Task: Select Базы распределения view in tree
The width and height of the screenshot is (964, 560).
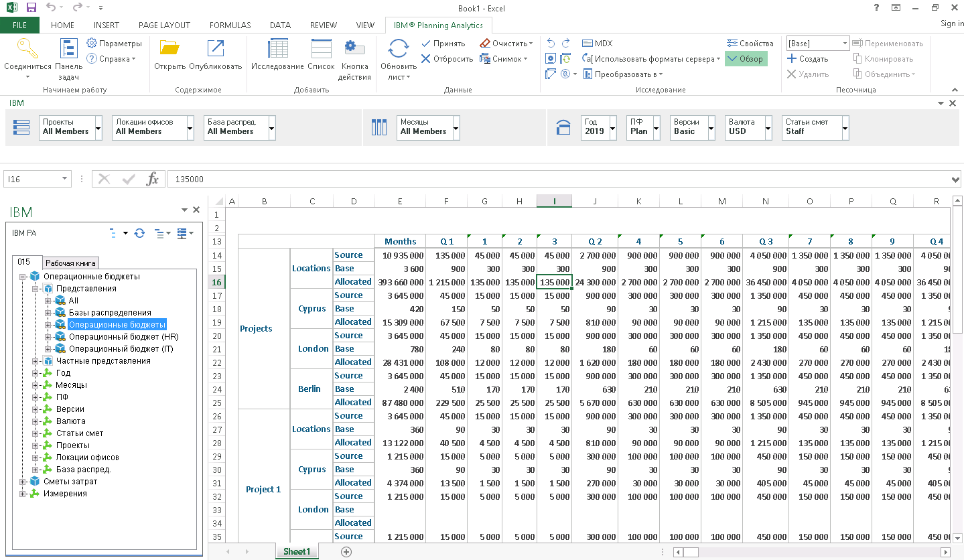Action: [x=110, y=313]
